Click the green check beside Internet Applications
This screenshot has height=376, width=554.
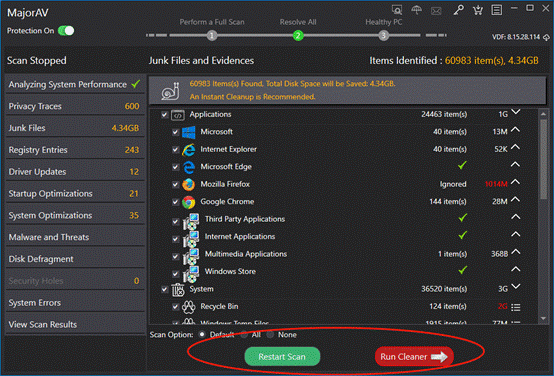coord(462,235)
